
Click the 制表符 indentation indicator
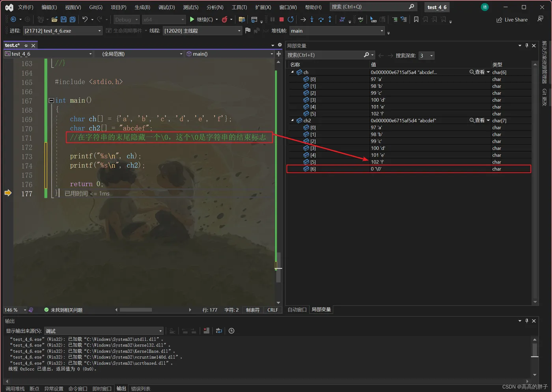pos(253,310)
